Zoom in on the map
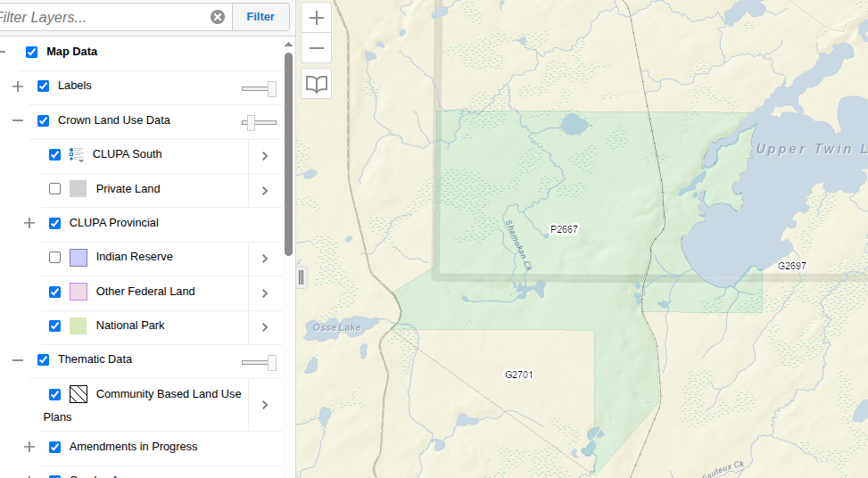 (x=316, y=18)
